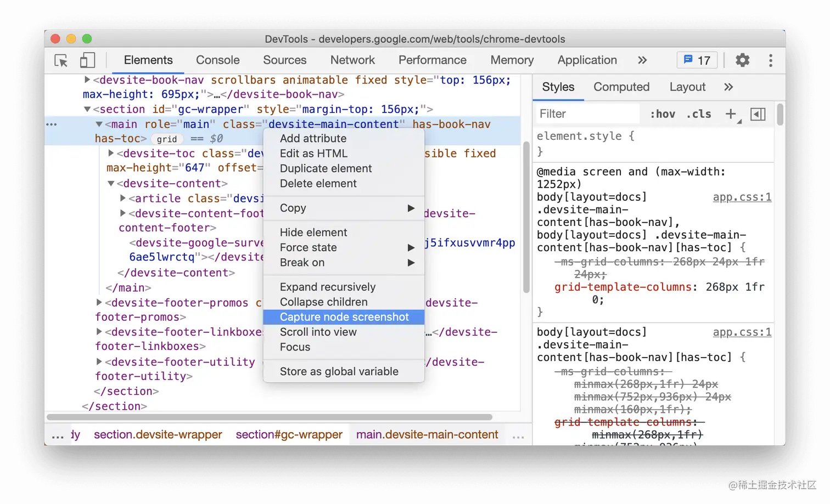Click the Filter styles input field
This screenshot has height=504, width=830.
coord(587,114)
